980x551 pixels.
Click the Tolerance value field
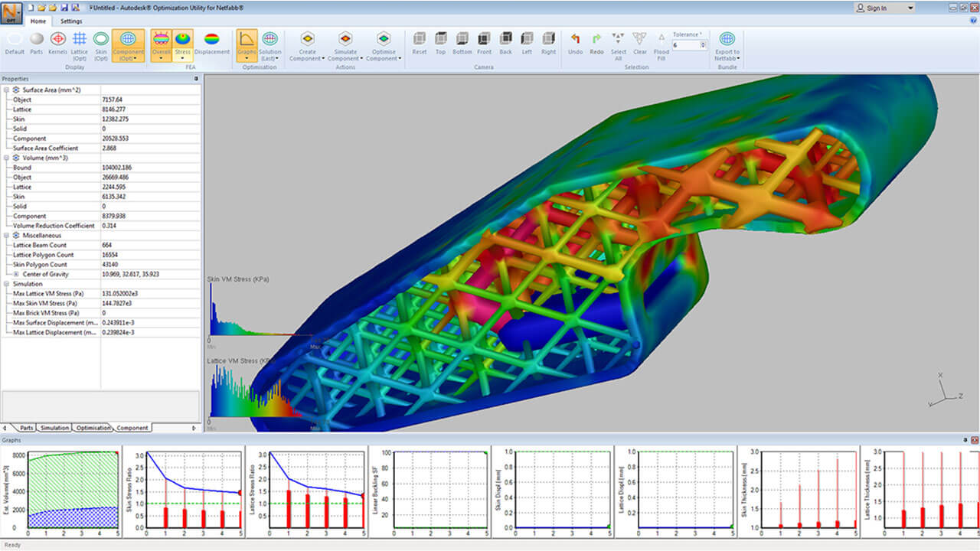[x=685, y=45]
